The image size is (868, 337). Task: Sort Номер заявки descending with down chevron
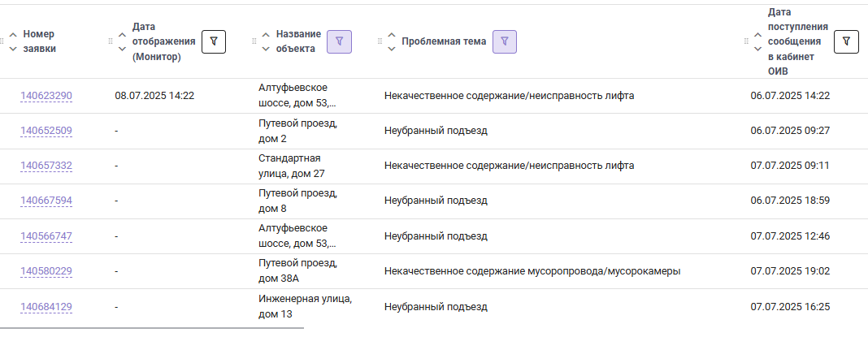tap(13, 49)
